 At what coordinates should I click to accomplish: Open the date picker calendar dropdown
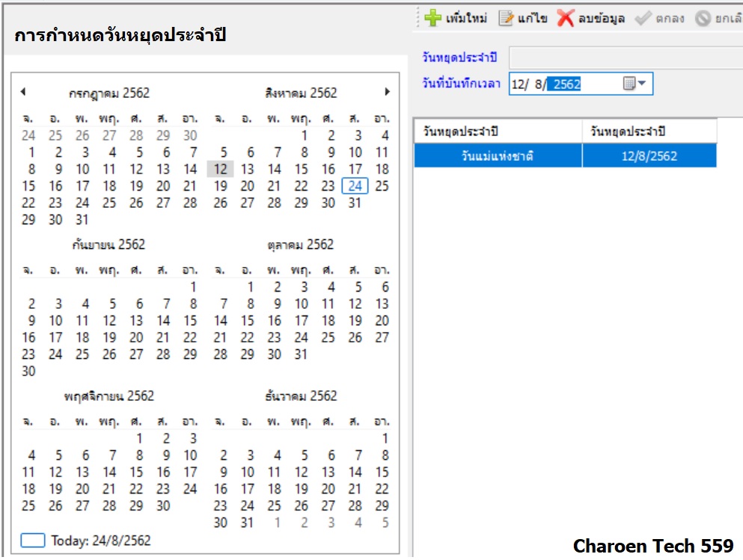coord(635,84)
